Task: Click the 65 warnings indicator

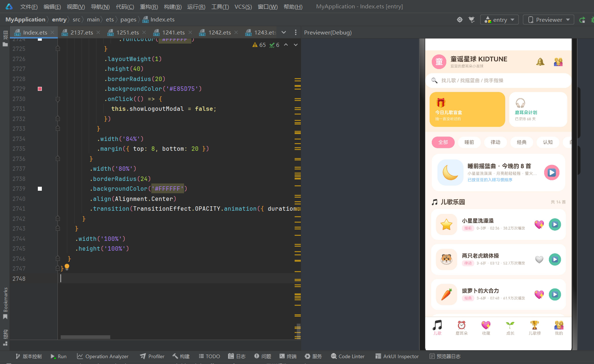Action: tap(259, 45)
